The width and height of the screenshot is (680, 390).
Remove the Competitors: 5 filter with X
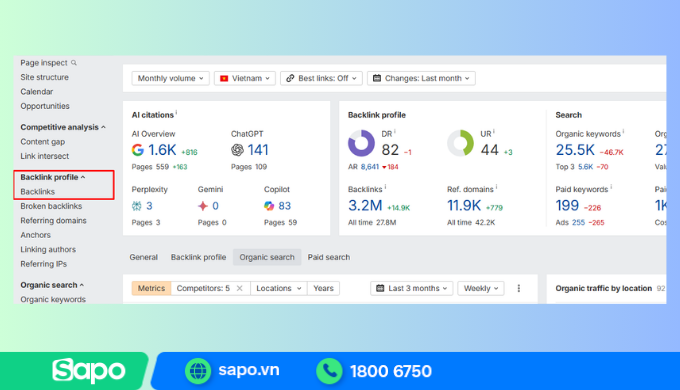click(x=239, y=288)
